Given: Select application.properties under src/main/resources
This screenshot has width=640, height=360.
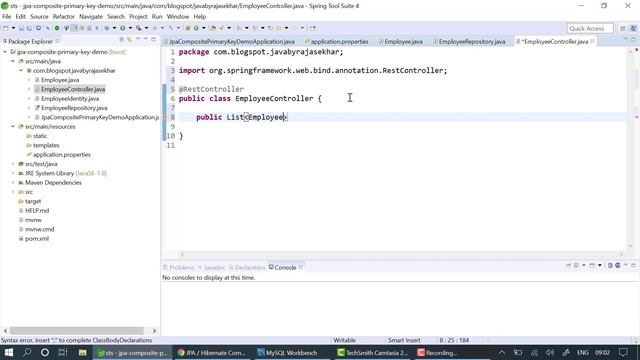Looking at the screenshot, I should (x=62, y=155).
